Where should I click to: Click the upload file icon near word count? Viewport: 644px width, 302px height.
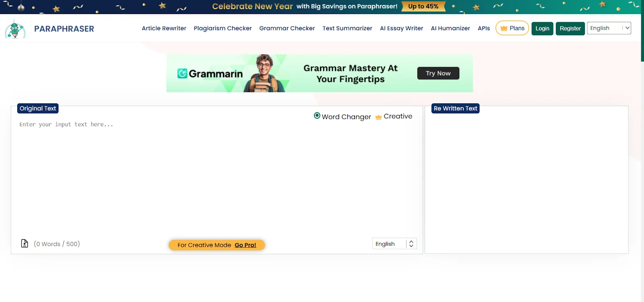(25, 244)
